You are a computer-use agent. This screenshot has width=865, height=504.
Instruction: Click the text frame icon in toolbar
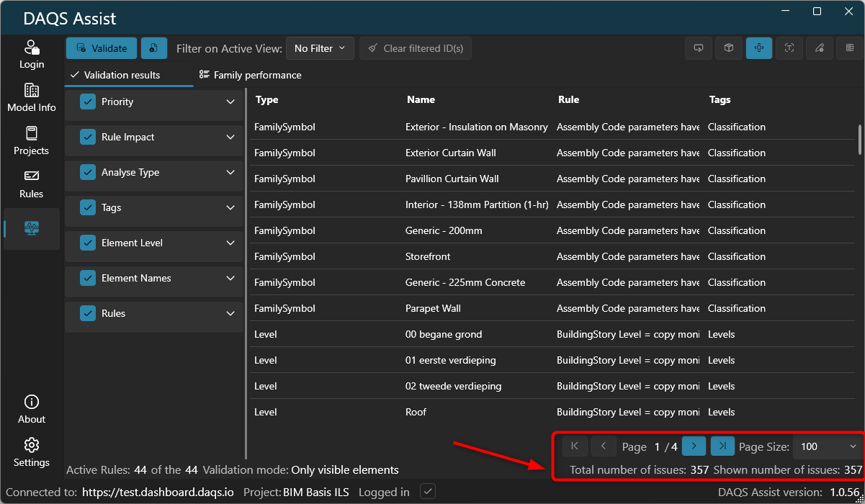tap(789, 48)
